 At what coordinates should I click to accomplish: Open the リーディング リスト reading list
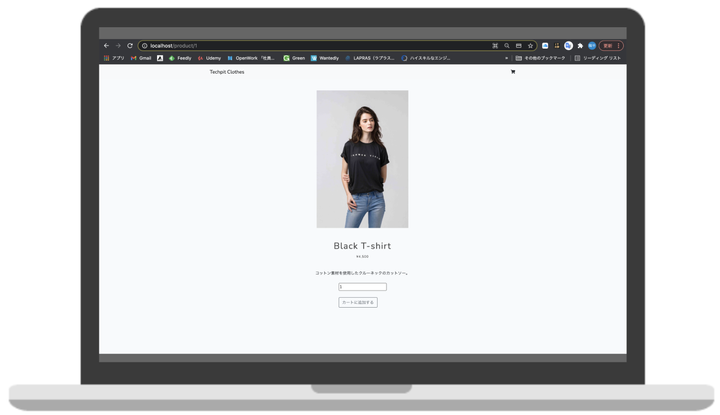(598, 58)
